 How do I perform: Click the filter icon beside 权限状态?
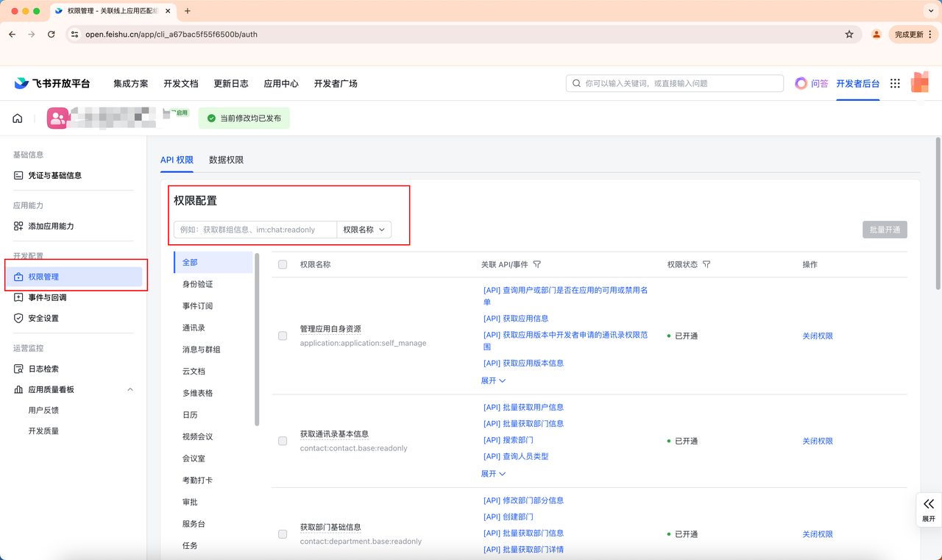click(706, 264)
